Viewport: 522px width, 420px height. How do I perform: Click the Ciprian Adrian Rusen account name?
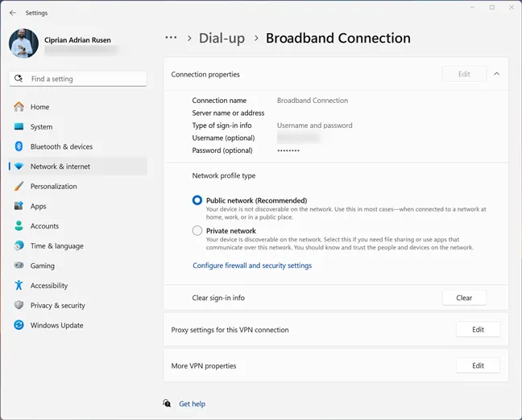(x=77, y=40)
